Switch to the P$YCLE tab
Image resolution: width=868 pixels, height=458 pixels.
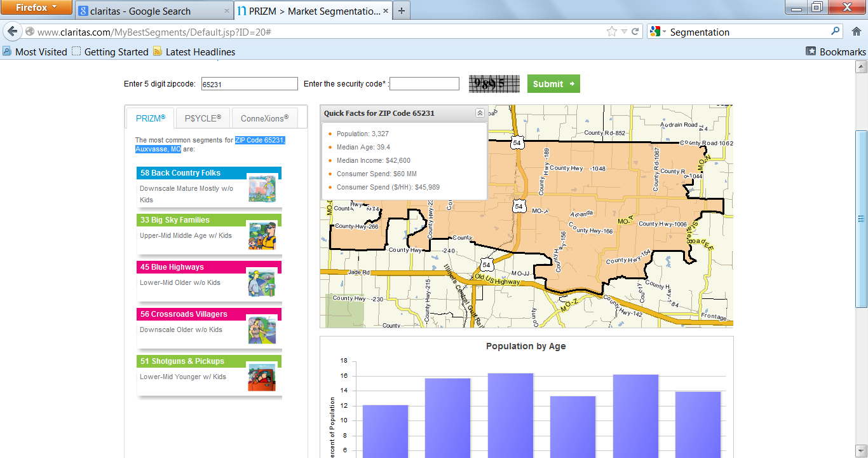click(202, 117)
